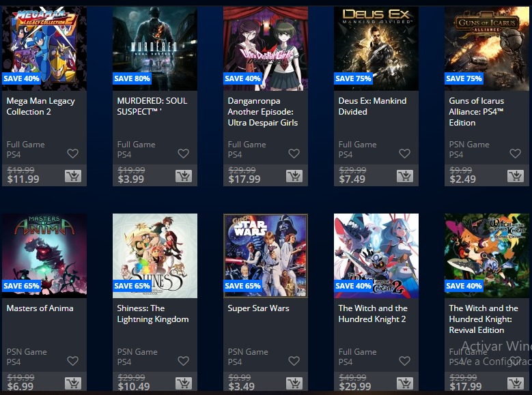
Task: Add Deus Ex: Mankind Divided to cart
Action: [x=405, y=176]
